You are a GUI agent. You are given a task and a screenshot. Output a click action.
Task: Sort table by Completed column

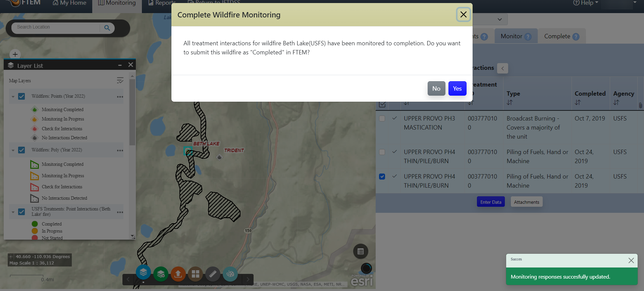coord(578,102)
